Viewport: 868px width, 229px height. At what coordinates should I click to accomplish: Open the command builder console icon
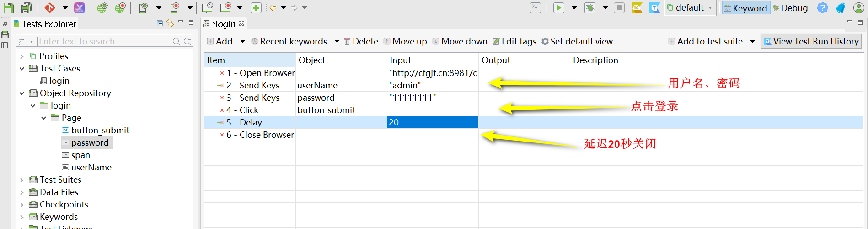pyautogui.click(x=536, y=8)
